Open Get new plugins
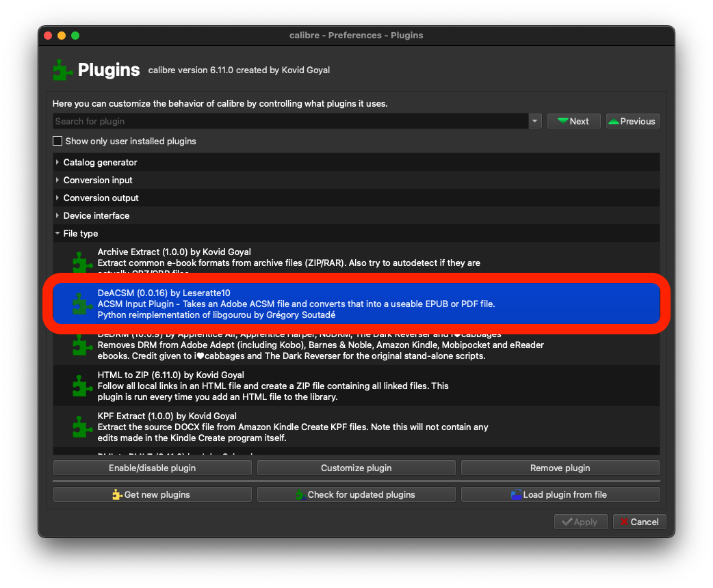This screenshot has width=713, height=588. (x=153, y=494)
